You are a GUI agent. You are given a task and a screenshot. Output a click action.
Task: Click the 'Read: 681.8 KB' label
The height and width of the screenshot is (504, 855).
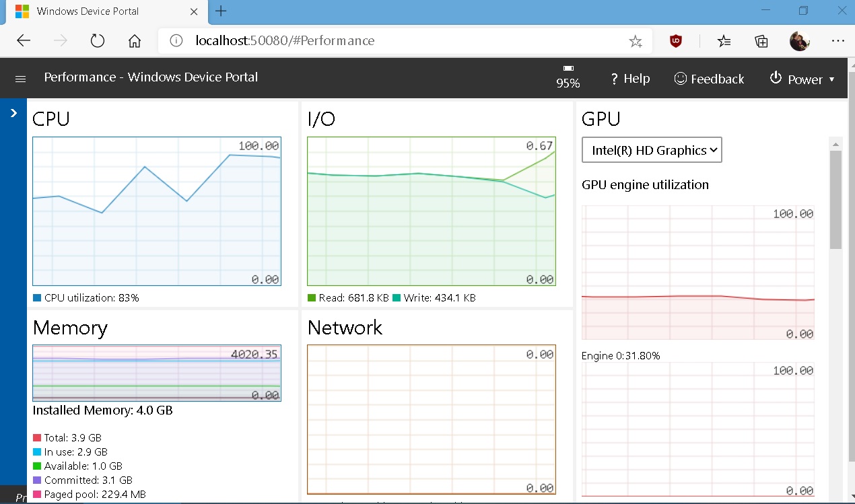354,297
